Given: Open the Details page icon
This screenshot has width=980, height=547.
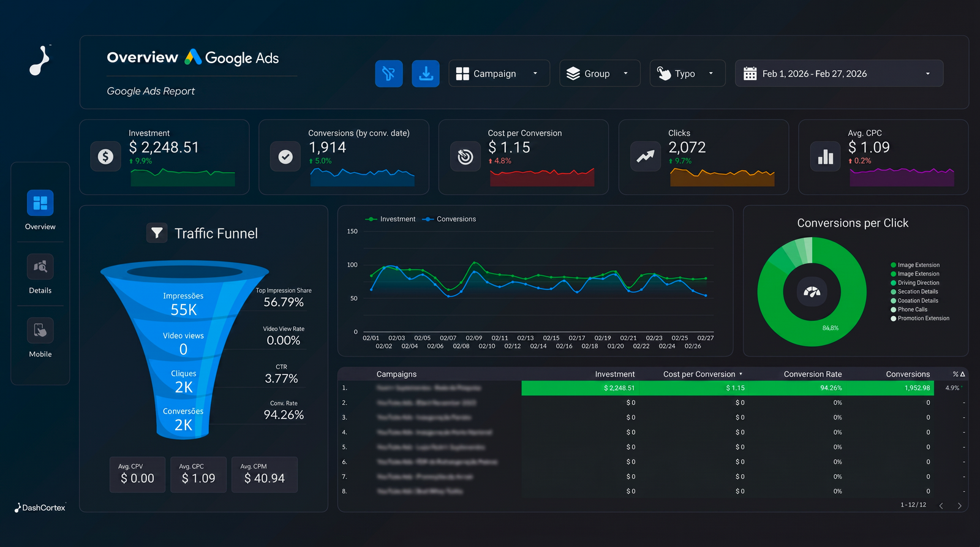Looking at the screenshot, I should [40, 267].
